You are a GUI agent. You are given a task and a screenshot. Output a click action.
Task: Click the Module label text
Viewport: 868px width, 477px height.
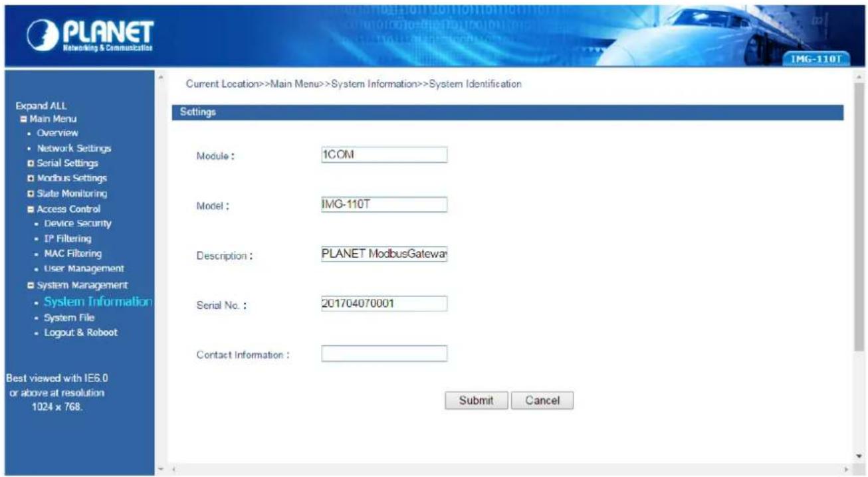pos(216,156)
